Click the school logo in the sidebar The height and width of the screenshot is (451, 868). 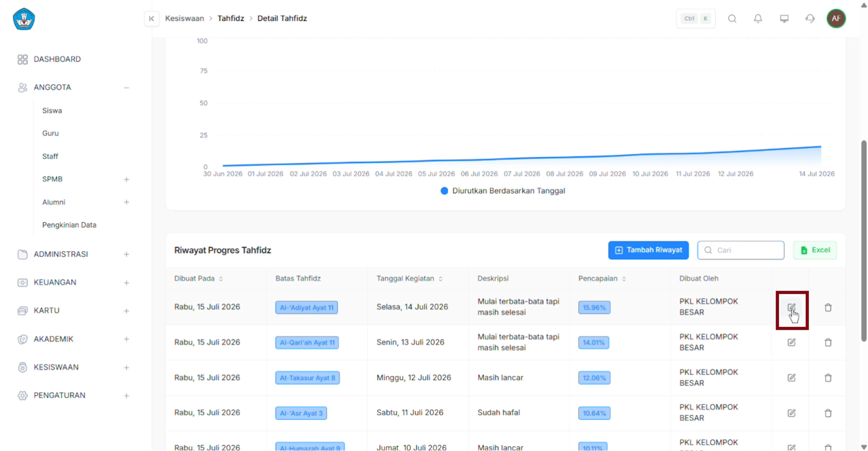(24, 19)
